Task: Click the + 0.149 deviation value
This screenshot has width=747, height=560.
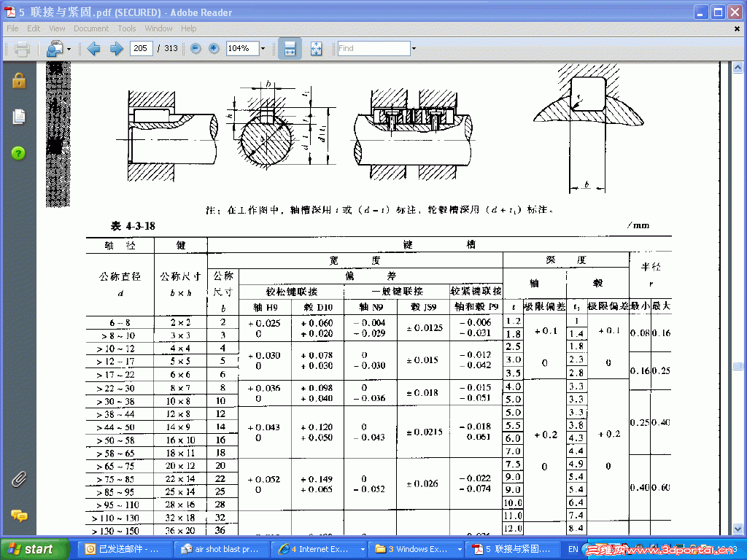Action: coord(317,479)
